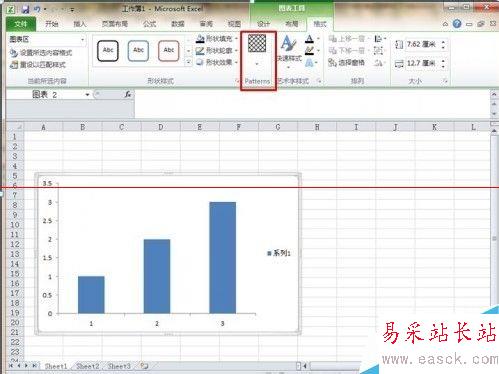This screenshot has height=374, width=499.
Task: Click the text outline pen icon
Action: (x=309, y=51)
